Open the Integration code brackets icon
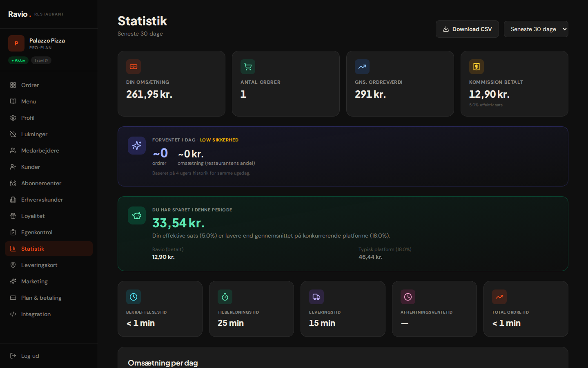 [13, 314]
